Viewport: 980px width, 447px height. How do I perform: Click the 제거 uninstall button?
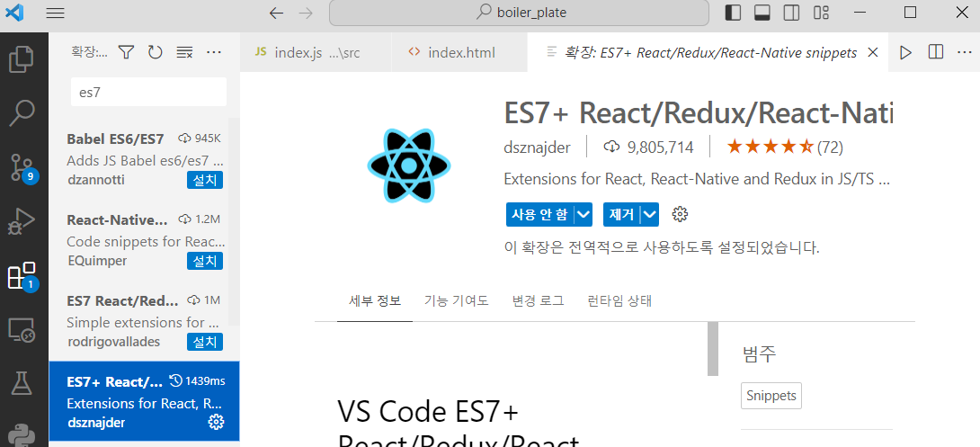click(621, 215)
